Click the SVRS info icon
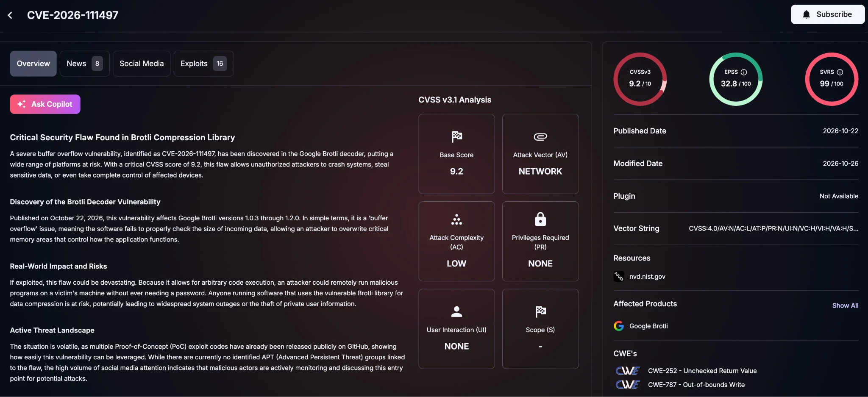 tap(840, 72)
